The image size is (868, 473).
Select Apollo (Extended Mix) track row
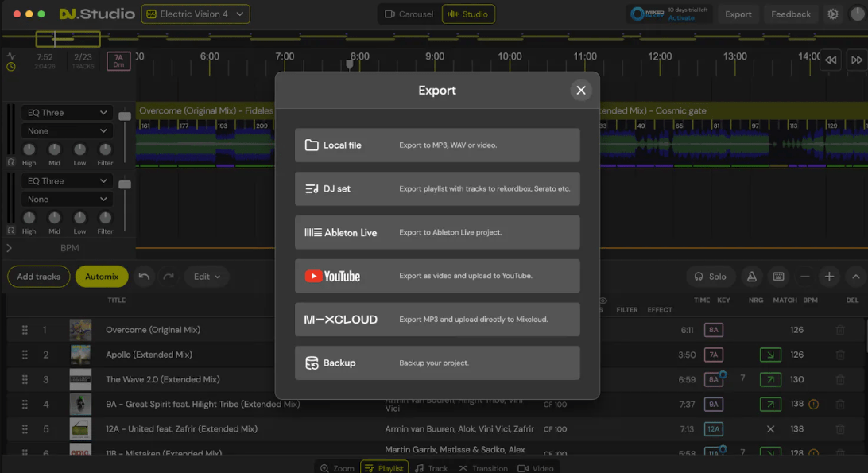(x=434, y=355)
